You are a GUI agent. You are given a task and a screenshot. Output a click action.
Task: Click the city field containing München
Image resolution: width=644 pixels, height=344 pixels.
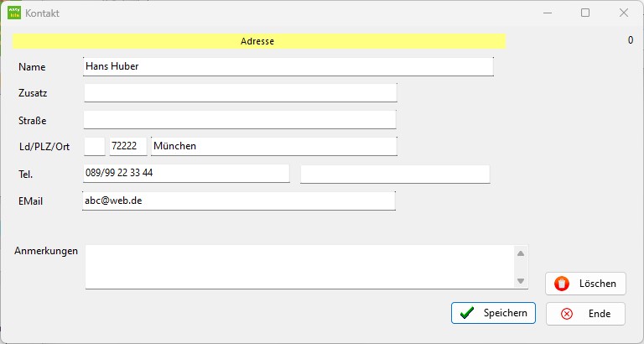click(274, 146)
